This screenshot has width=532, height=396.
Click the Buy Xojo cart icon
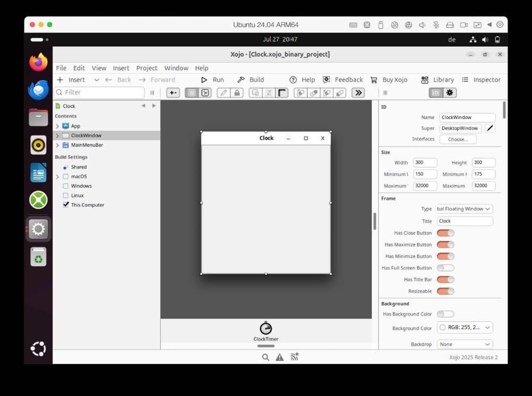click(x=373, y=80)
